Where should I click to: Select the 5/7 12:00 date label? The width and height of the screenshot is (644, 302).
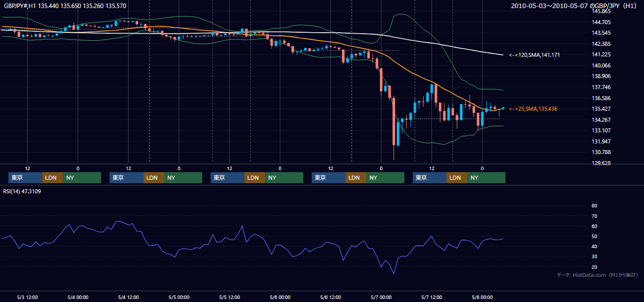(x=431, y=297)
